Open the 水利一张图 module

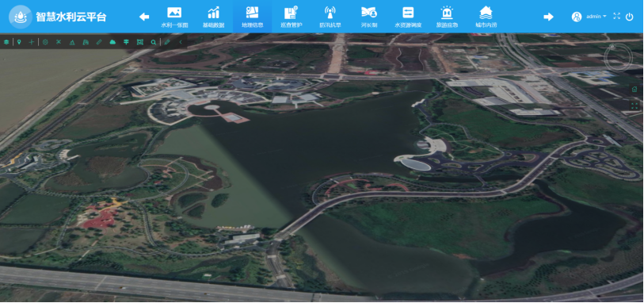point(174,17)
